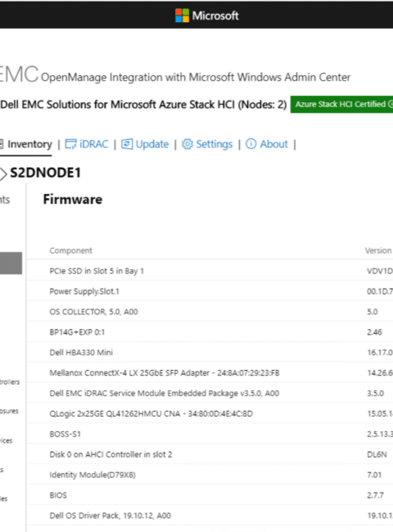Click the iDRAC monitor icon
This screenshot has height=532, width=393.
tap(70, 144)
